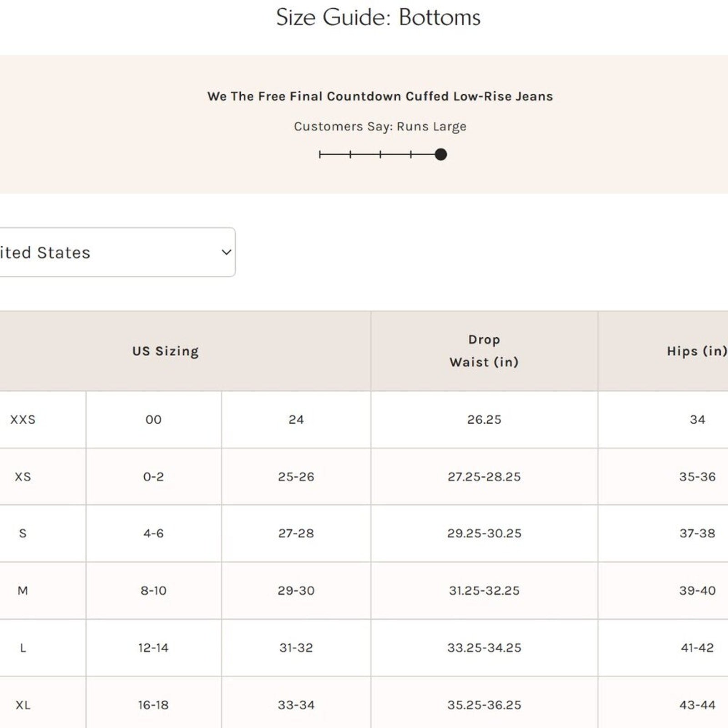Click the 41-42 hips measurement cell
The image size is (728, 728).
point(697,648)
